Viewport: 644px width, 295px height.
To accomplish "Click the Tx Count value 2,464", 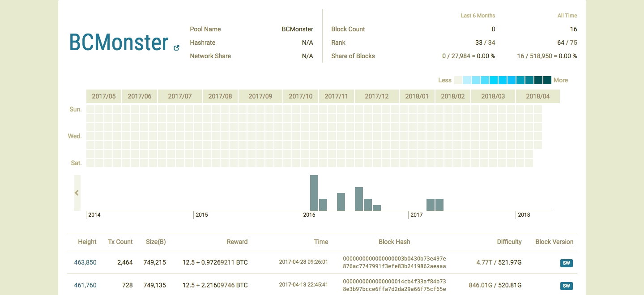I will (125, 262).
